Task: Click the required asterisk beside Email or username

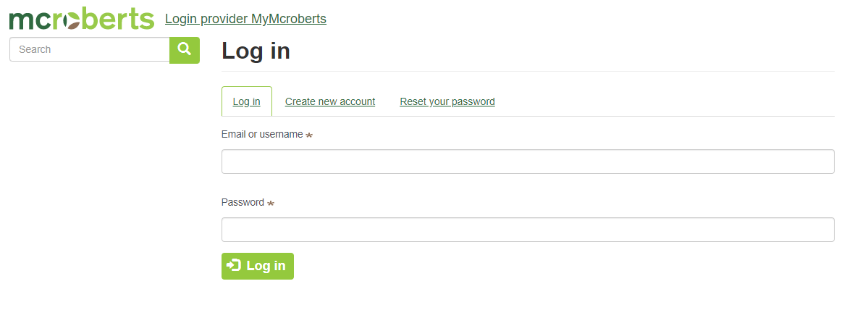Action: [x=309, y=135]
